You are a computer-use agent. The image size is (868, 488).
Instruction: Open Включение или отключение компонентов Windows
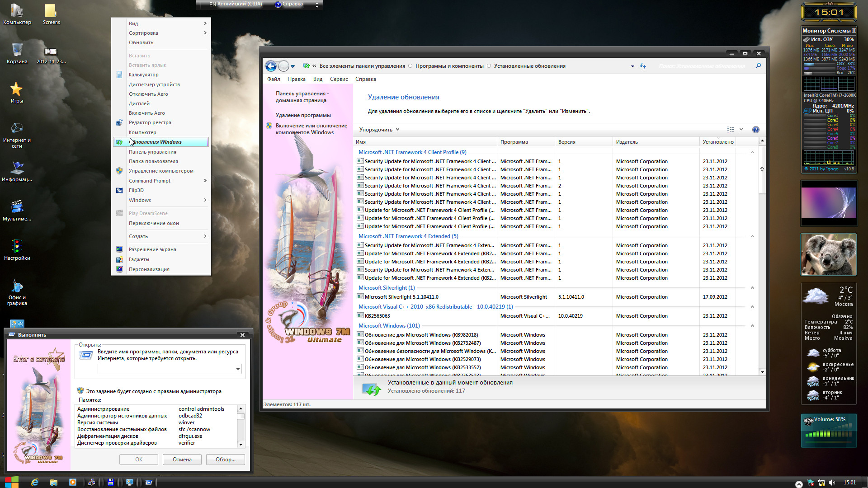click(x=311, y=129)
